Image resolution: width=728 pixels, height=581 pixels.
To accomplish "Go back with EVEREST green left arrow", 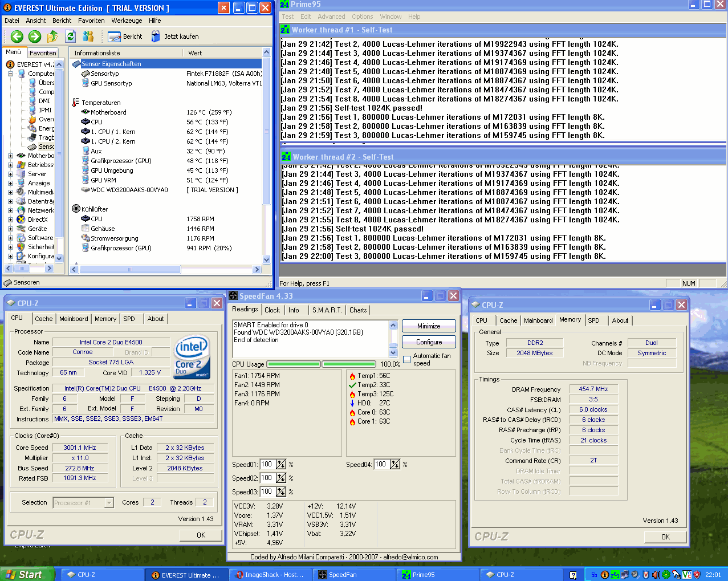I will pos(17,36).
